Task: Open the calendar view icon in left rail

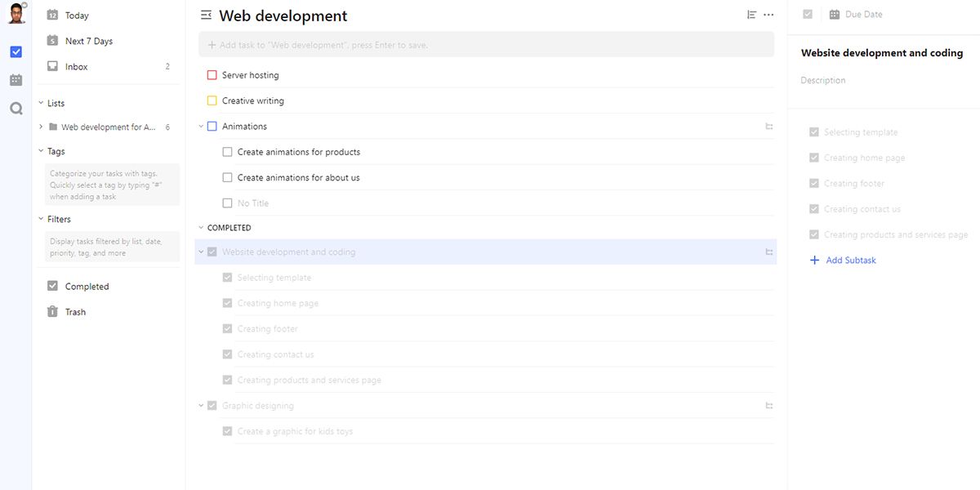Action: tap(16, 80)
